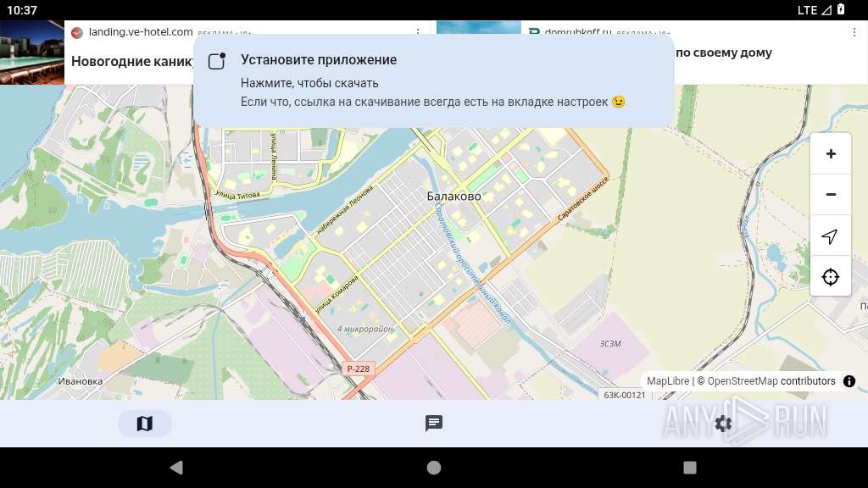This screenshot has height=488, width=868.
Task: Open the по своему дому ad headline
Action: tap(724, 53)
